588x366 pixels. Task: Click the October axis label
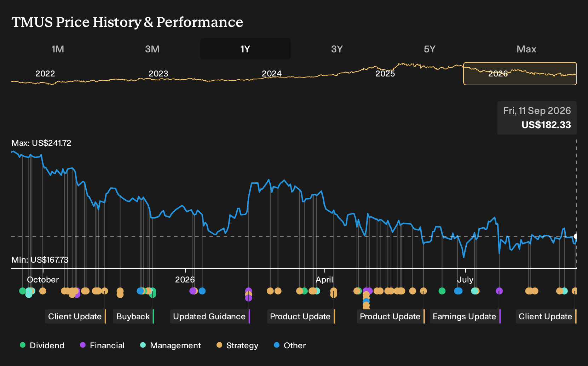pos(43,280)
